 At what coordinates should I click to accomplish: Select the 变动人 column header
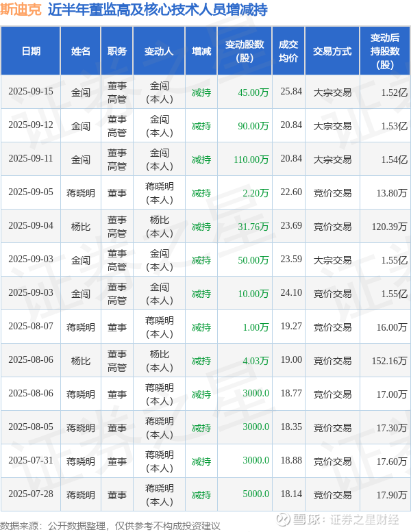(159, 51)
